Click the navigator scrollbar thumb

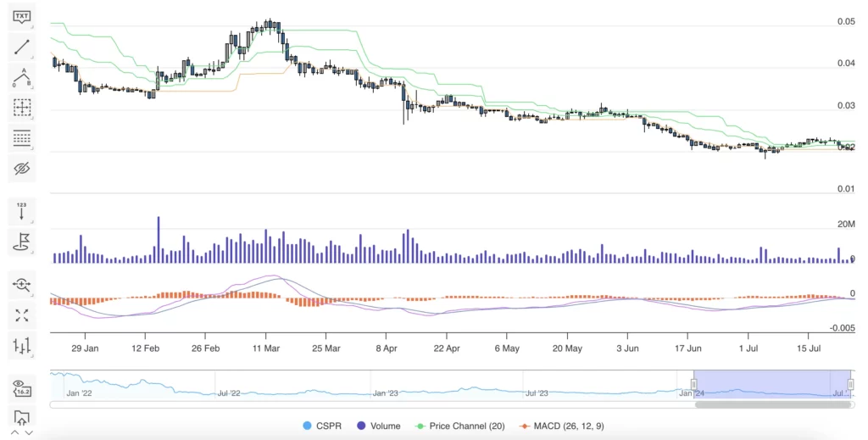pyautogui.click(x=773, y=404)
